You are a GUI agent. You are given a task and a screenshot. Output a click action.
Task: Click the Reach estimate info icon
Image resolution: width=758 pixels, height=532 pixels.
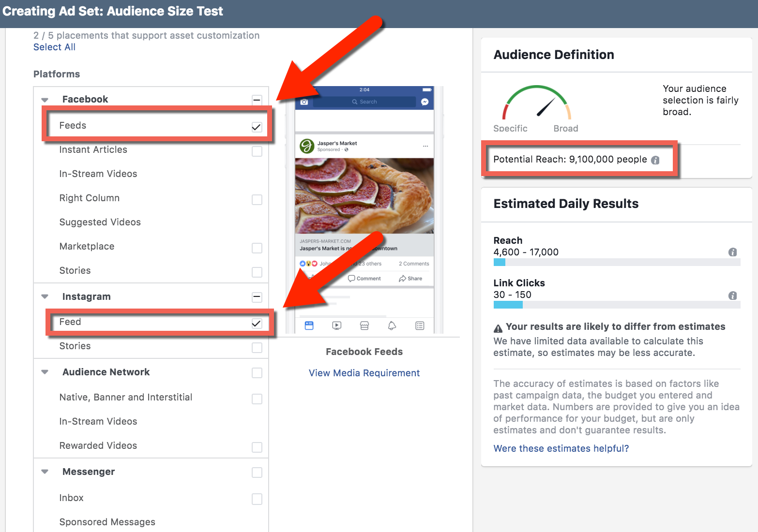pyautogui.click(x=733, y=252)
